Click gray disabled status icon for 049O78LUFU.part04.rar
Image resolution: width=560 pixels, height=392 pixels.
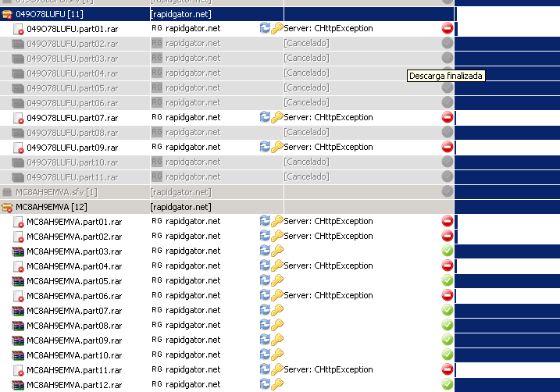tap(448, 73)
